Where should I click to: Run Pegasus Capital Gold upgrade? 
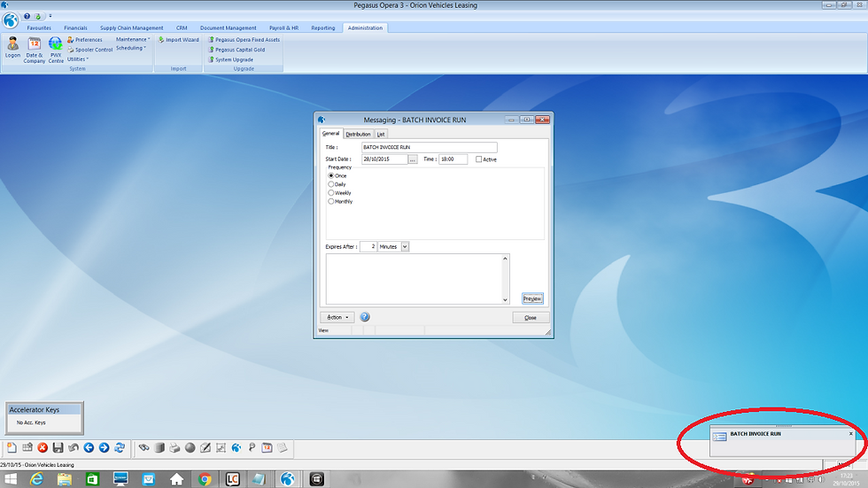click(236, 50)
